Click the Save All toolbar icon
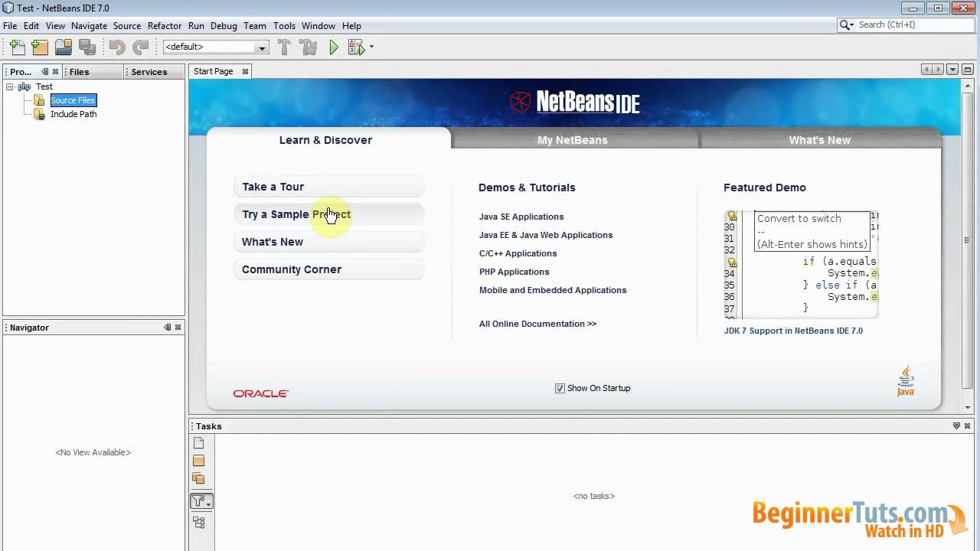980x551 pixels. point(87,47)
